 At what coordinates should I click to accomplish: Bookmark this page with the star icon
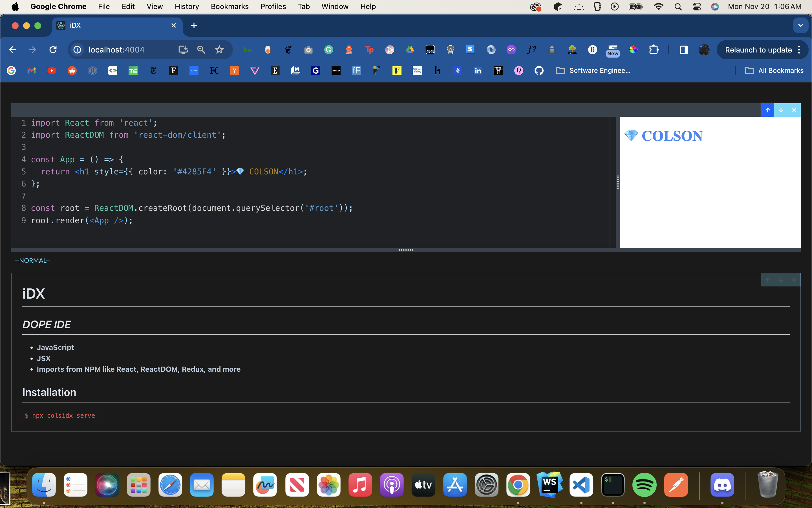coord(219,50)
